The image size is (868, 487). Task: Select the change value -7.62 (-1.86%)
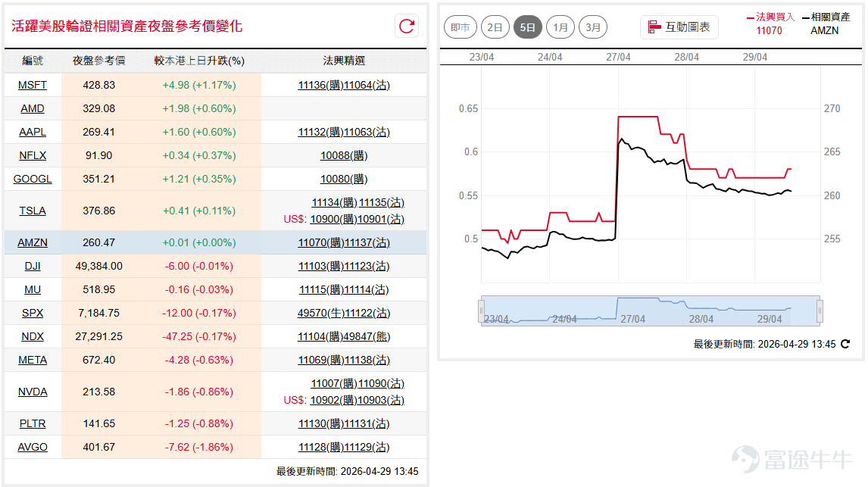[x=199, y=447]
